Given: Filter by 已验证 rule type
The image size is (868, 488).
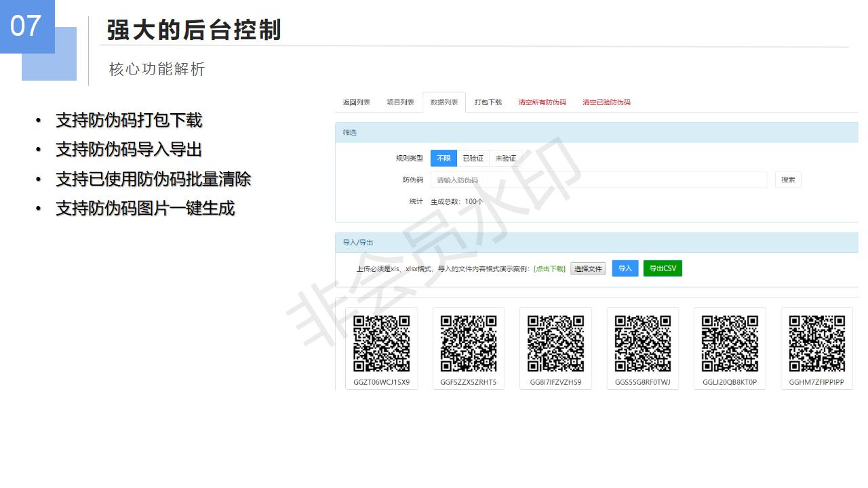Looking at the screenshot, I should [x=473, y=159].
